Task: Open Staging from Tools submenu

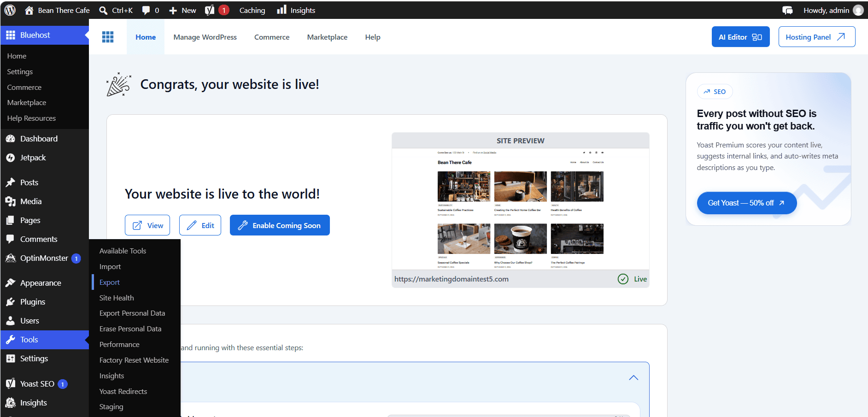Action: (x=111, y=407)
